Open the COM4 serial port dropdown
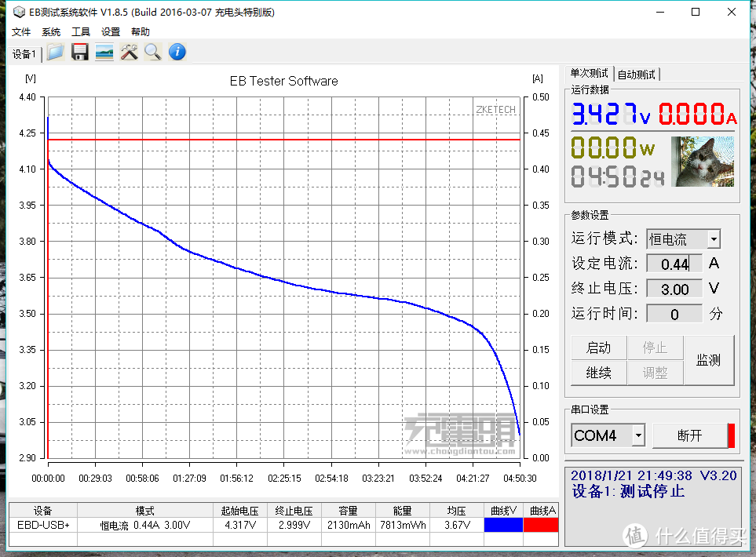This screenshot has width=756, height=557. [638, 435]
